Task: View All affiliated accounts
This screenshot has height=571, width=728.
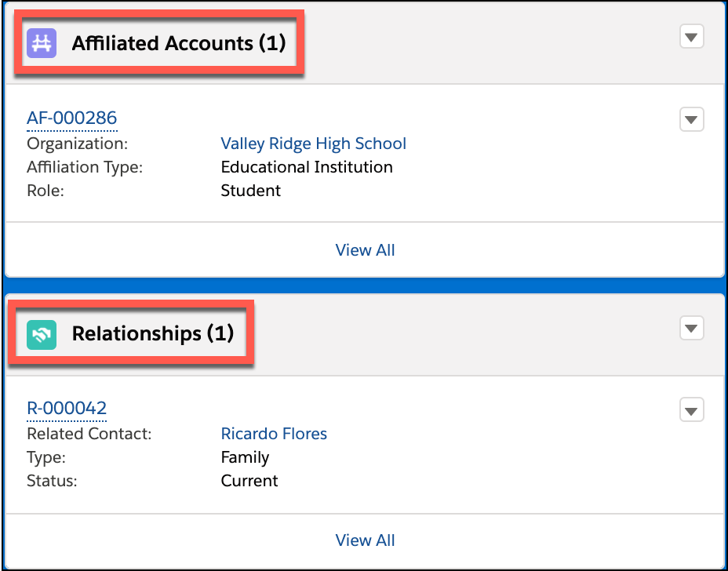Action: (x=365, y=250)
